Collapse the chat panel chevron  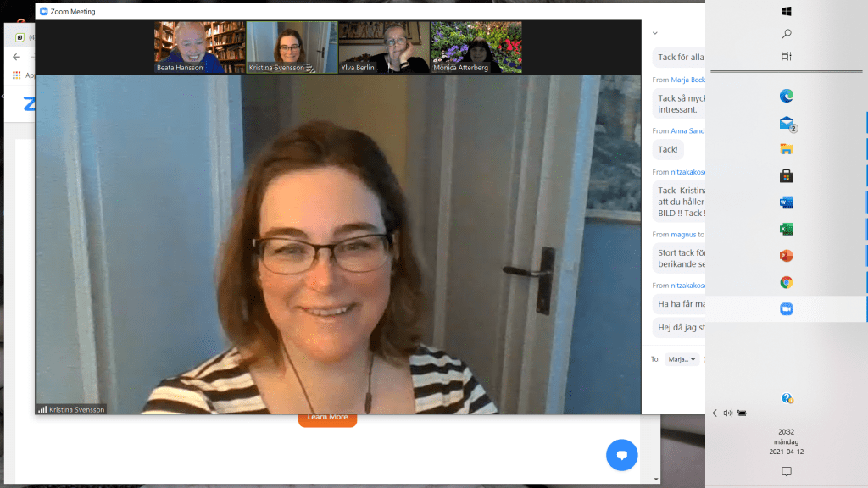click(654, 33)
